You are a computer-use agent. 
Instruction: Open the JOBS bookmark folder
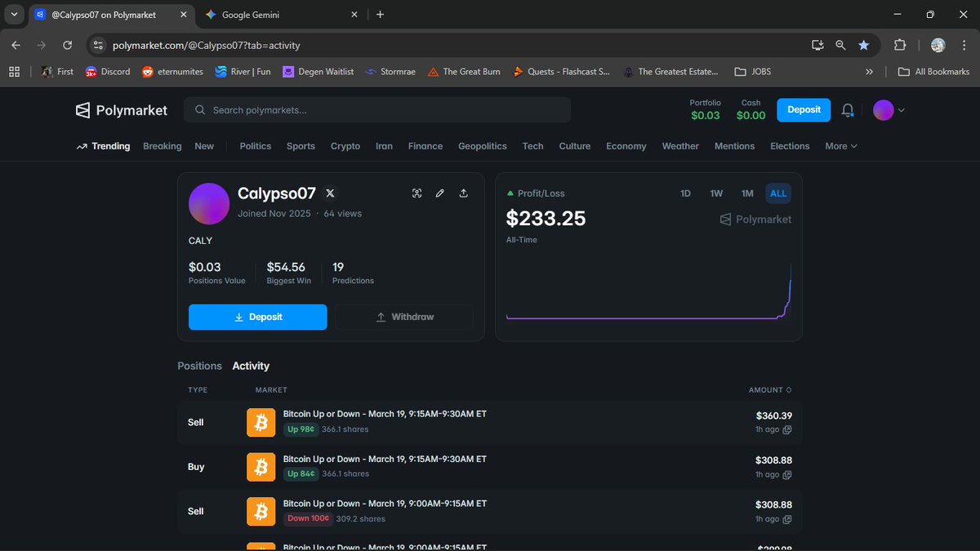(x=751, y=72)
